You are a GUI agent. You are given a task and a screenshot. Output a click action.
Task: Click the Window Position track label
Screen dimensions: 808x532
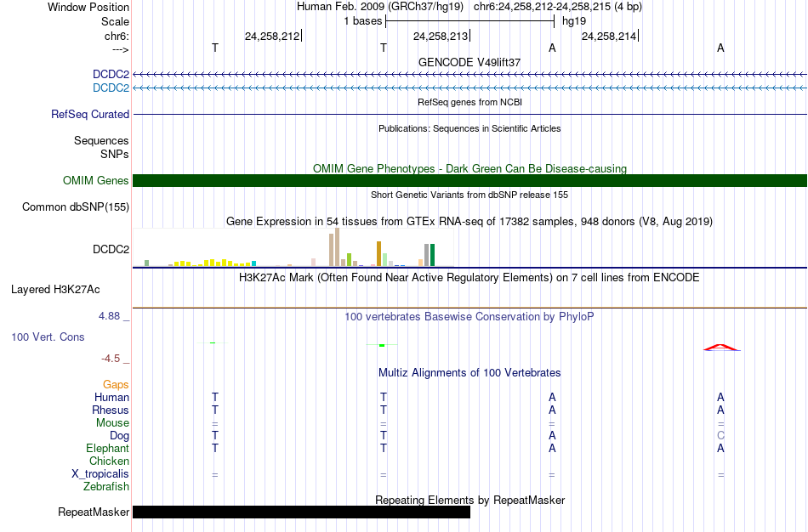pyautogui.click(x=88, y=7)
